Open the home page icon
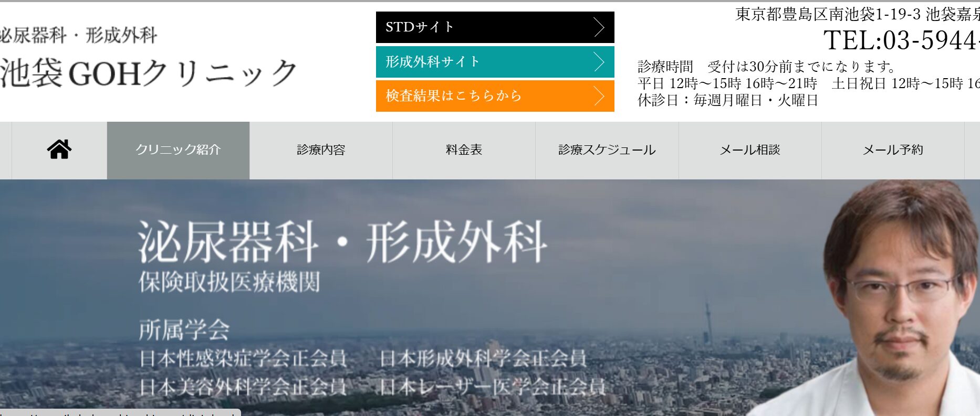Screen dimensions: 980x416 [x=59, y=150]
